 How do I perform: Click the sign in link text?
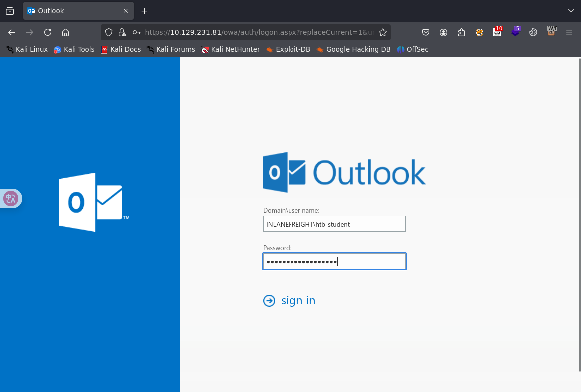pos(298,300)
